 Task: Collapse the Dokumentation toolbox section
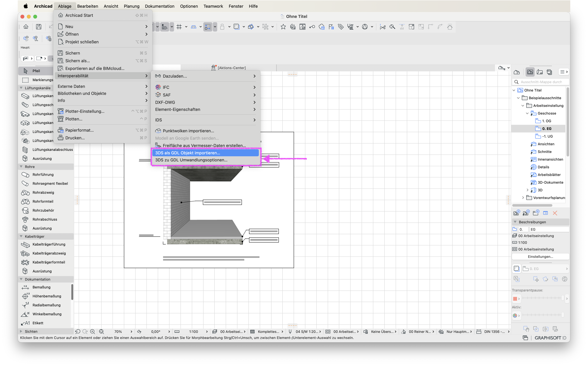21,279
